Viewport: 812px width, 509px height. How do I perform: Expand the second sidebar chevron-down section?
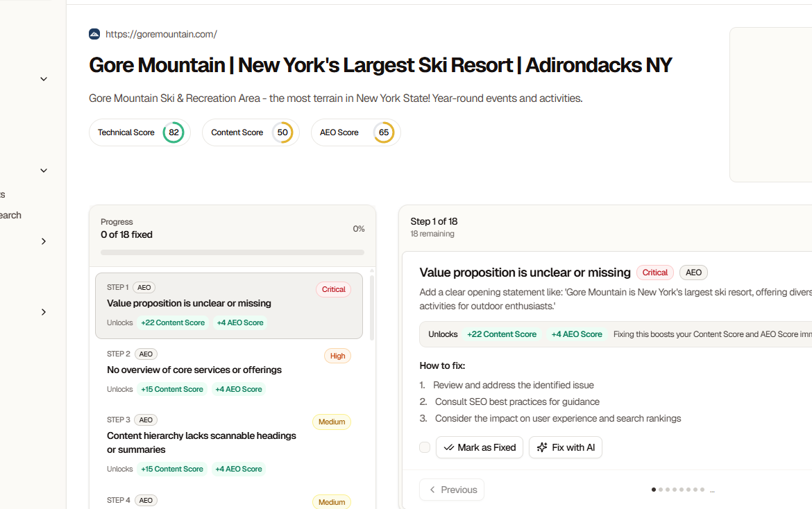[44, 171]
